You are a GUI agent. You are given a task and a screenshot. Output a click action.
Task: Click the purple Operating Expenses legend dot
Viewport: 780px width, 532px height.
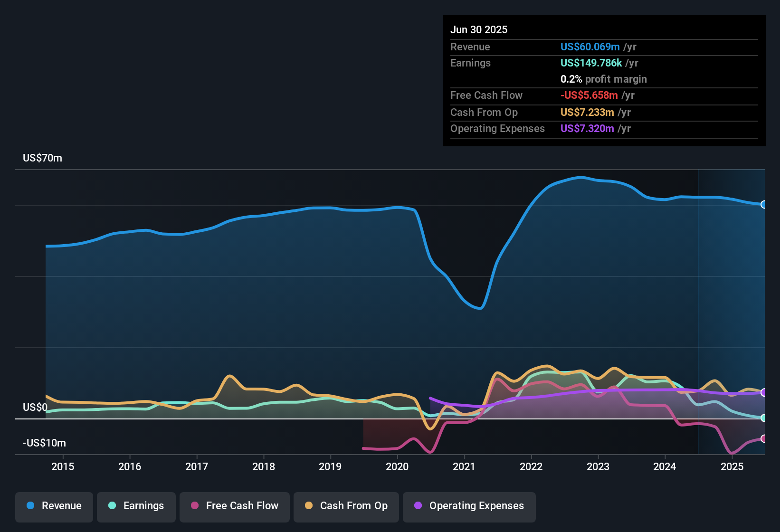coord(418,505)
